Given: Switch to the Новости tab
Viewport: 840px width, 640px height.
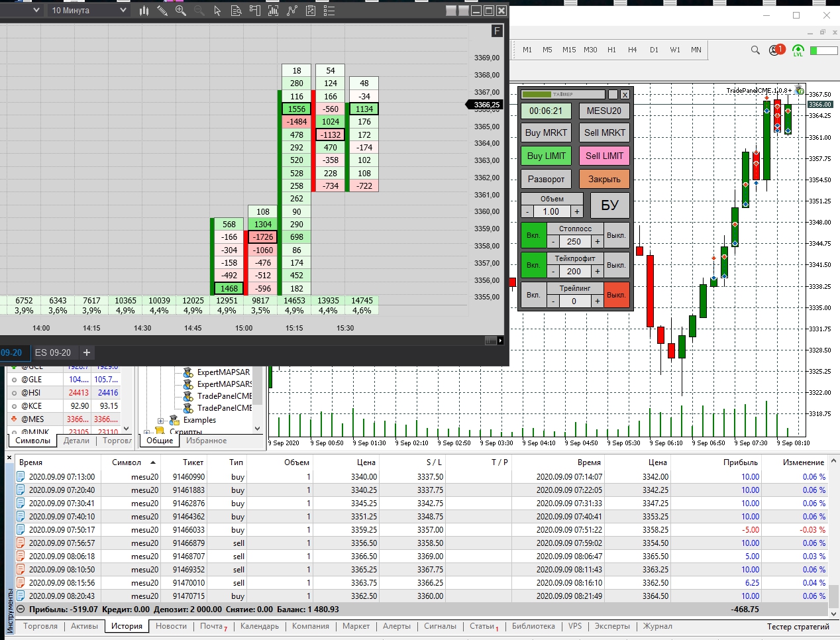Looking at the screenshot, I should [171, 626].
